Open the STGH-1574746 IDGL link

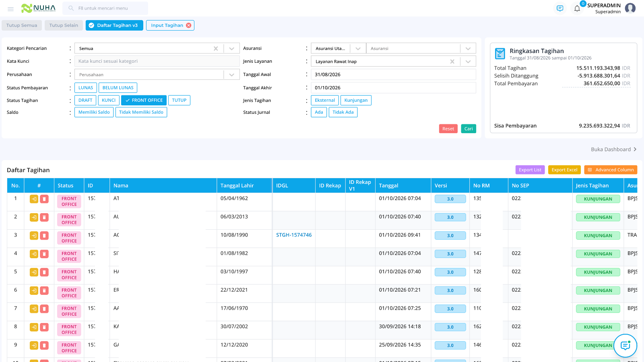(294, 235)
